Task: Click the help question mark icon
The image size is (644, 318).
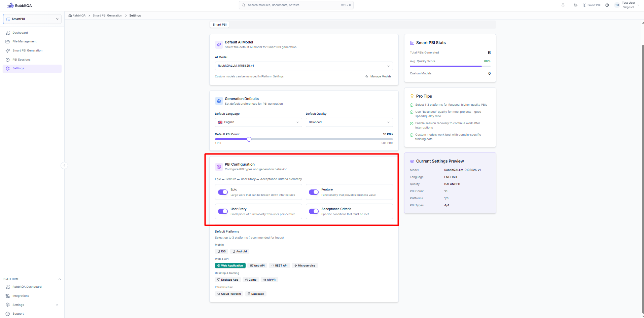Action: point(607,5)
